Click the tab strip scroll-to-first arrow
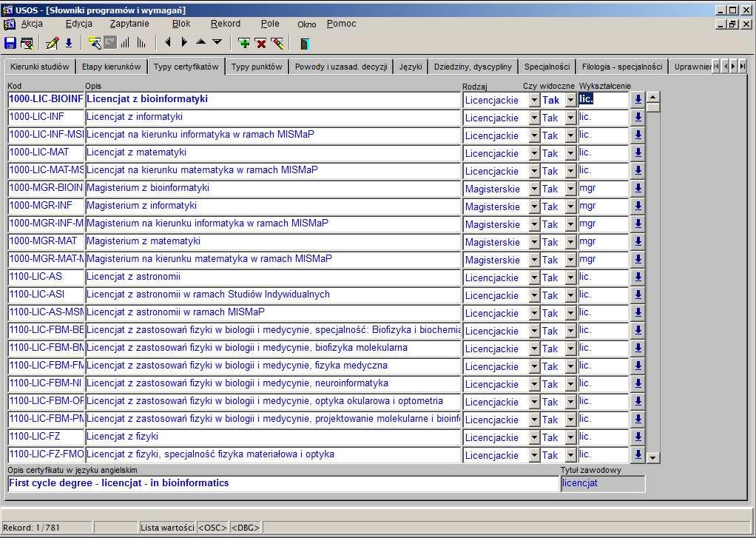The width and height of the screenshot is (756, 538). click(x=717, y=67)
